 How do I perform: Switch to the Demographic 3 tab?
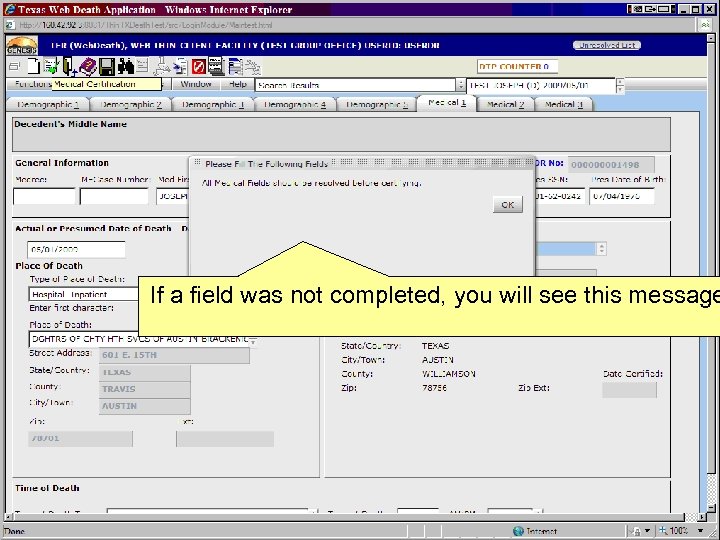coord(213,105)
